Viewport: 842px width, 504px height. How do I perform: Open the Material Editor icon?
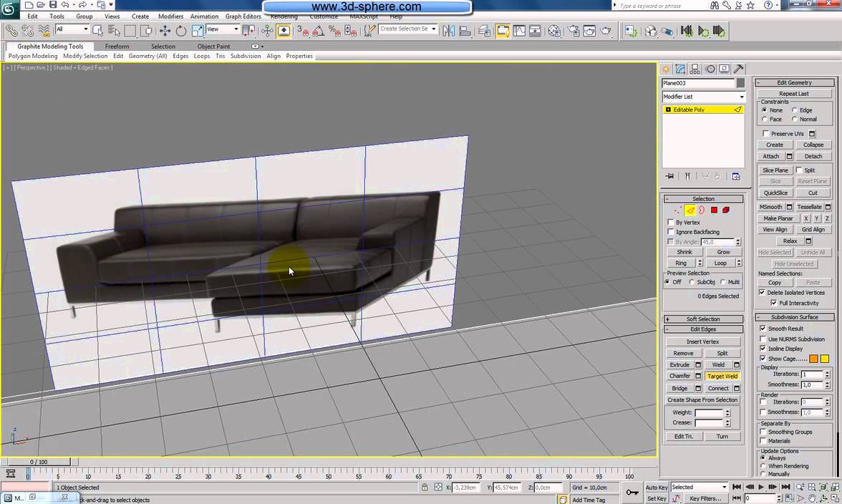pyautogui.click(x=554, y=31)
